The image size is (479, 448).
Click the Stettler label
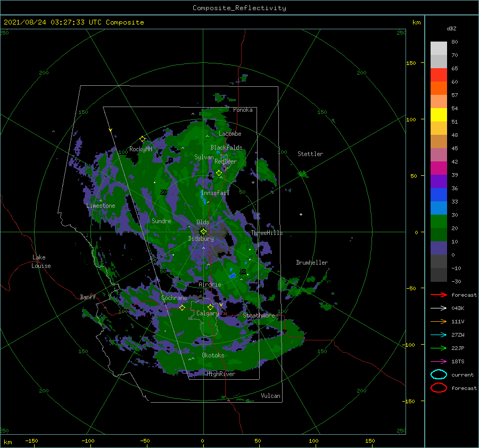click(x=310, y=154)
